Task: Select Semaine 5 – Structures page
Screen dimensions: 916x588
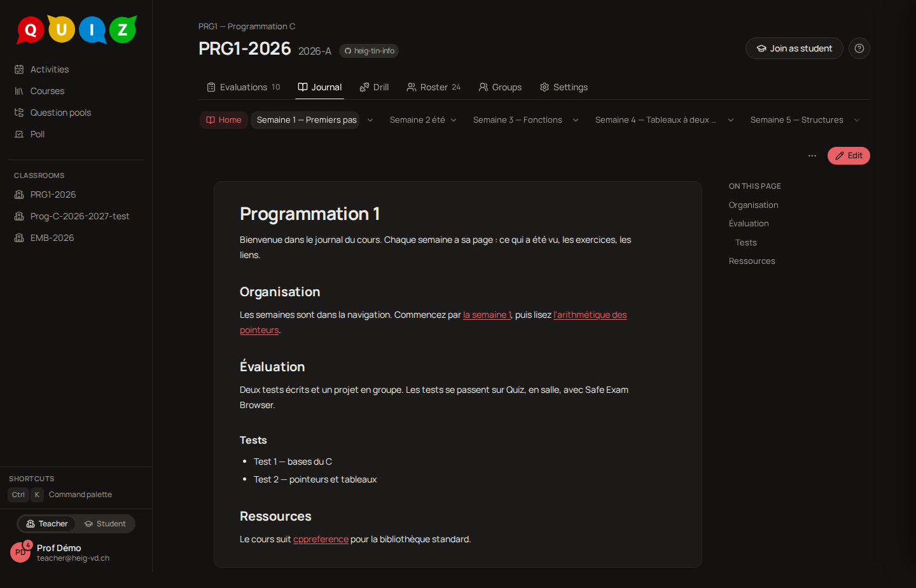Action: coord(796,120)
